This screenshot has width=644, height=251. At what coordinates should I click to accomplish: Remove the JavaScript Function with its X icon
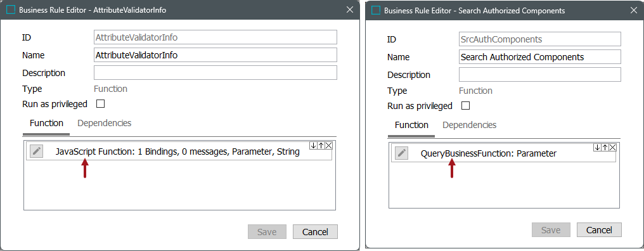tap(329, 145)
